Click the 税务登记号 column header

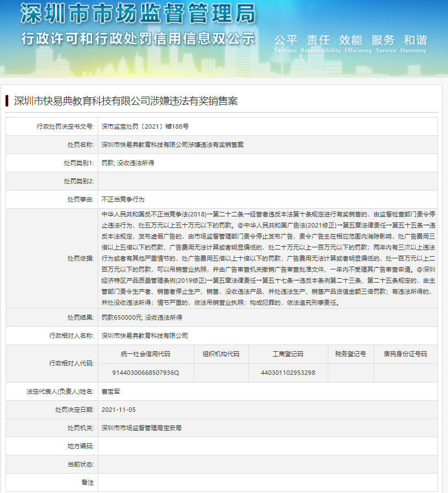tap(350, 354)
